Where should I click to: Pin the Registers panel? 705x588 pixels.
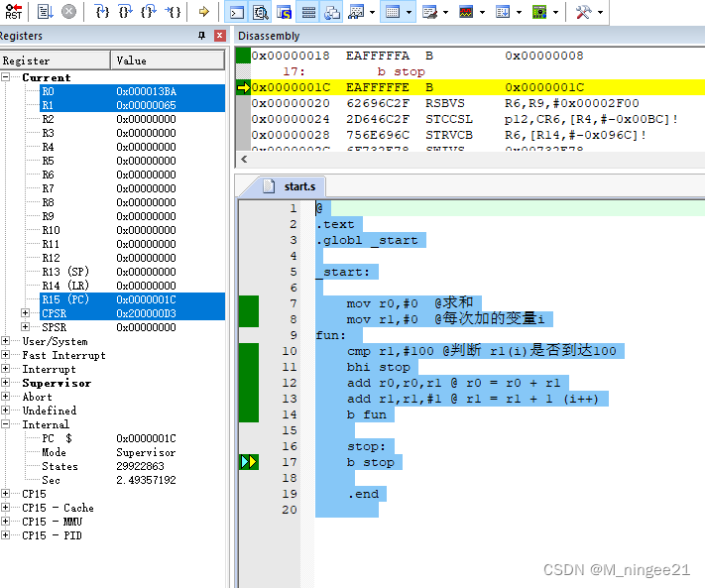(202, 36)
